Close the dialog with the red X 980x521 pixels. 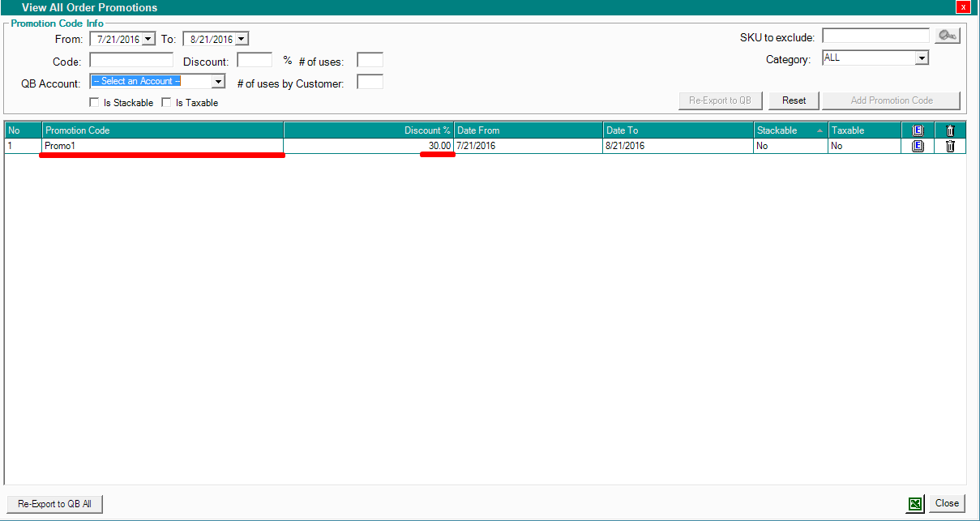click(x=963, y=7)
